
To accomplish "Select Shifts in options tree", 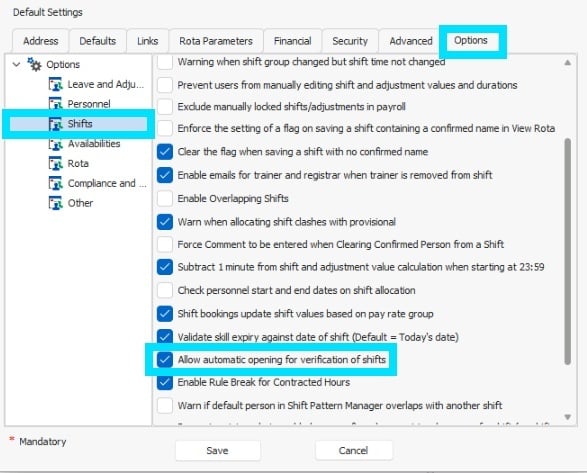I will click(80, 124).
